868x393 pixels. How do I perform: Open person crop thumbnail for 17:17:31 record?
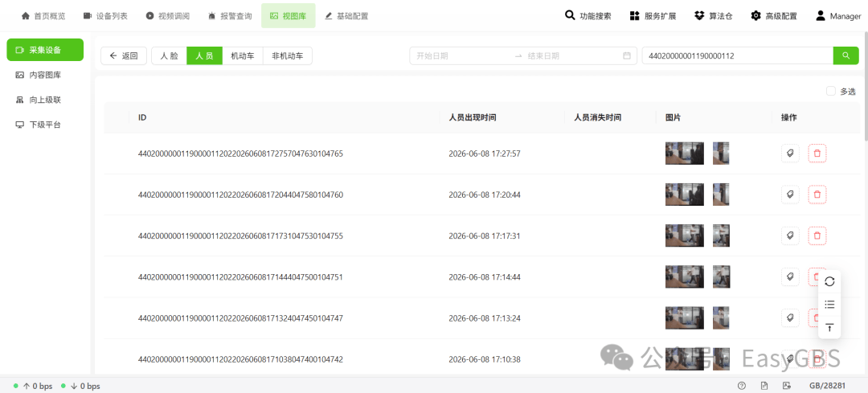(721, 235)
